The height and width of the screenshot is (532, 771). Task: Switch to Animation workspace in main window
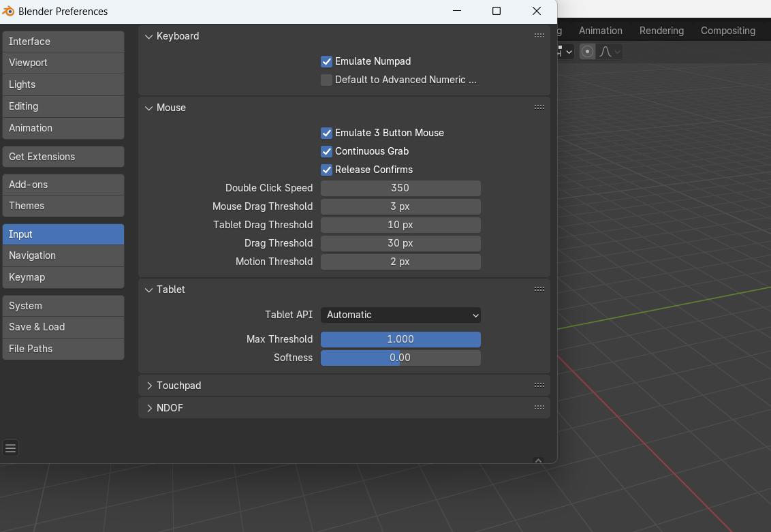tap(600, 31)
